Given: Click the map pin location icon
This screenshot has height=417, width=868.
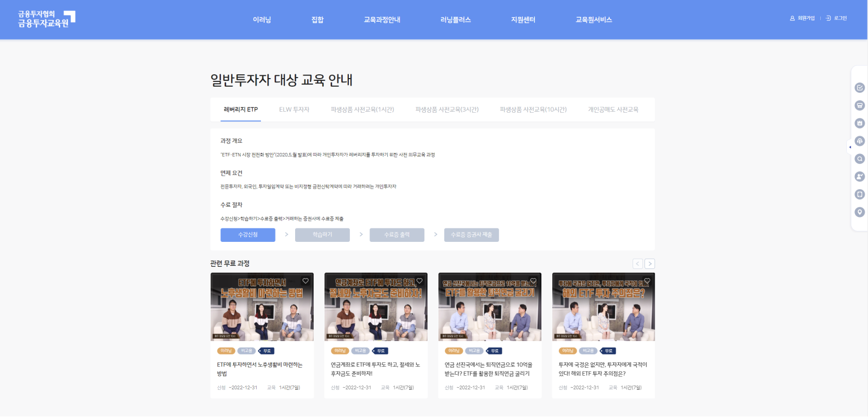Looking at the screenshot, I should [x=859, y=212].
